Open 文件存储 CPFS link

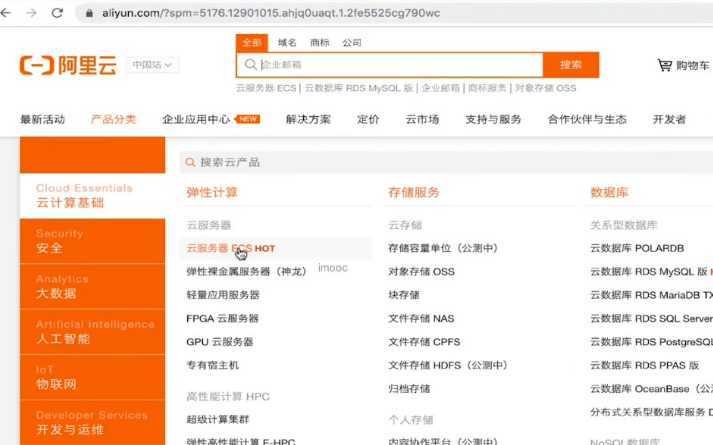click(x=424, y=342)
